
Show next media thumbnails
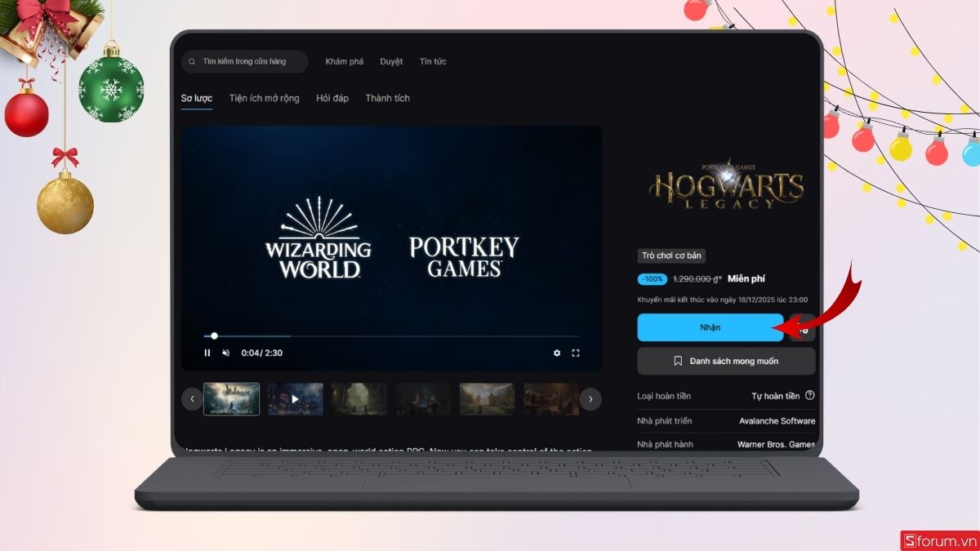[590, 399]
